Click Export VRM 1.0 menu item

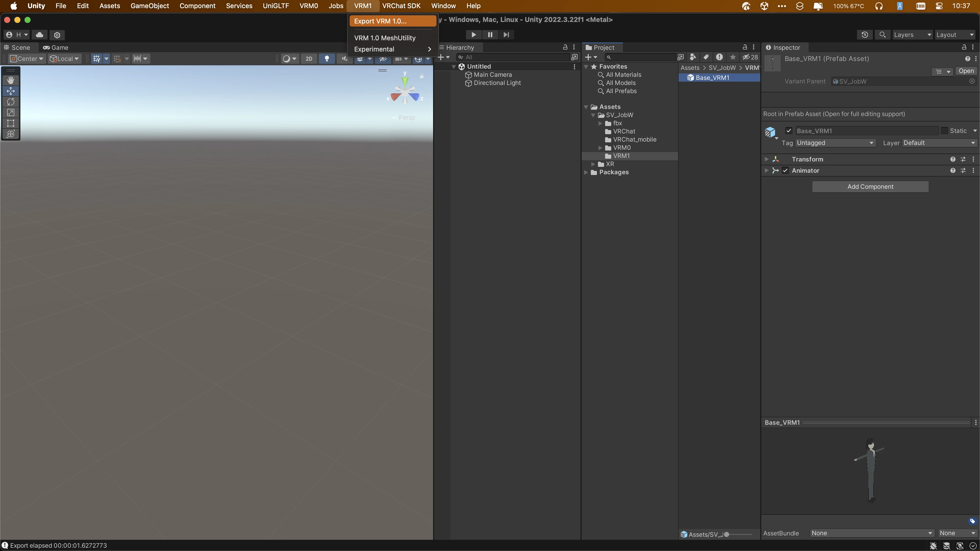[x=380, y=21]
